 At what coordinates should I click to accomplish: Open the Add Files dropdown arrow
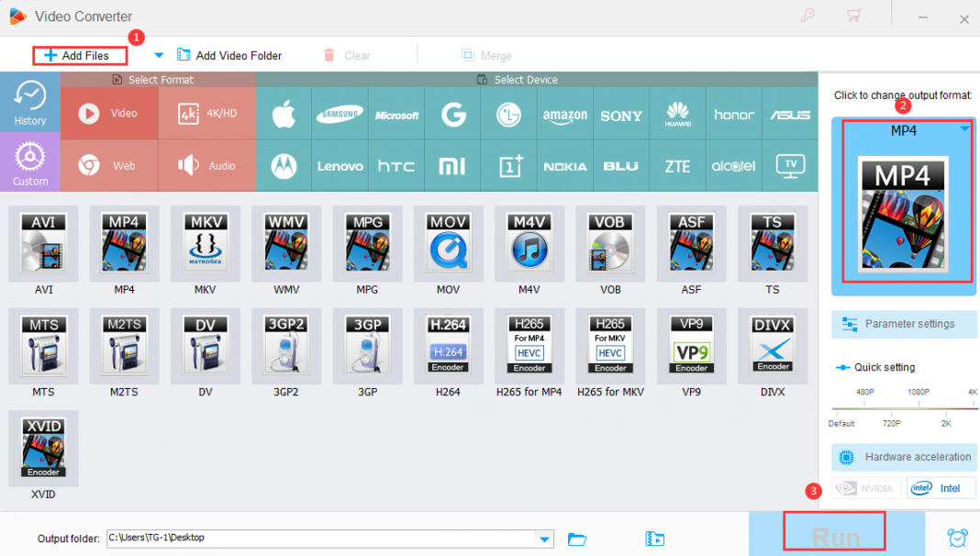[159, 56]
